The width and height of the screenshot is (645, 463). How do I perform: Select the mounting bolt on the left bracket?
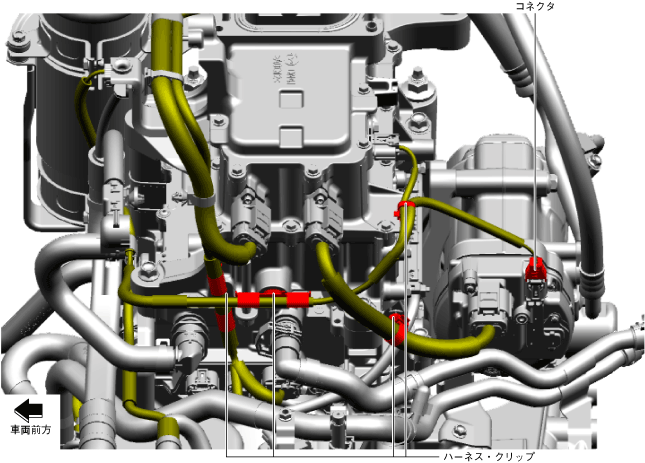coord(147,271)
